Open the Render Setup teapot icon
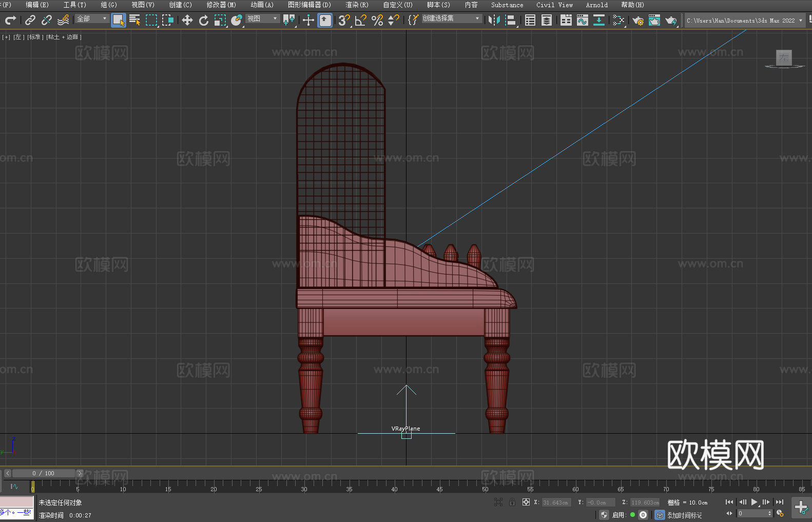 [637, 20]
